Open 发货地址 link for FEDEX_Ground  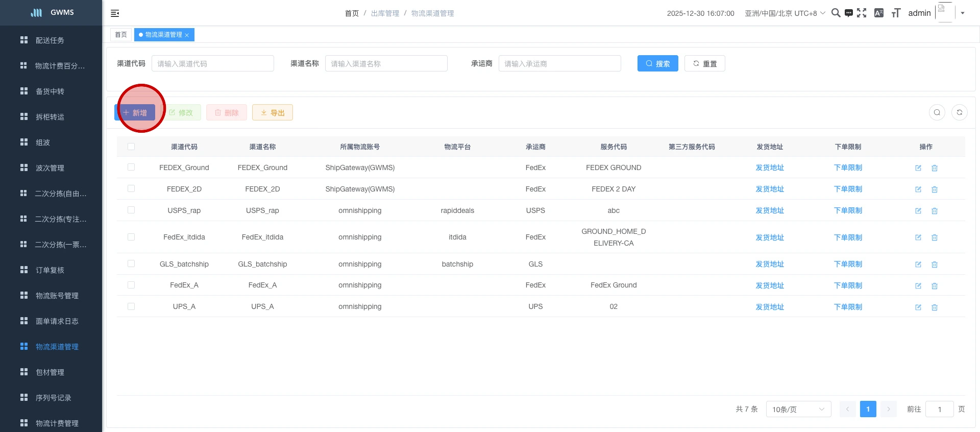(x=770, y=167)
